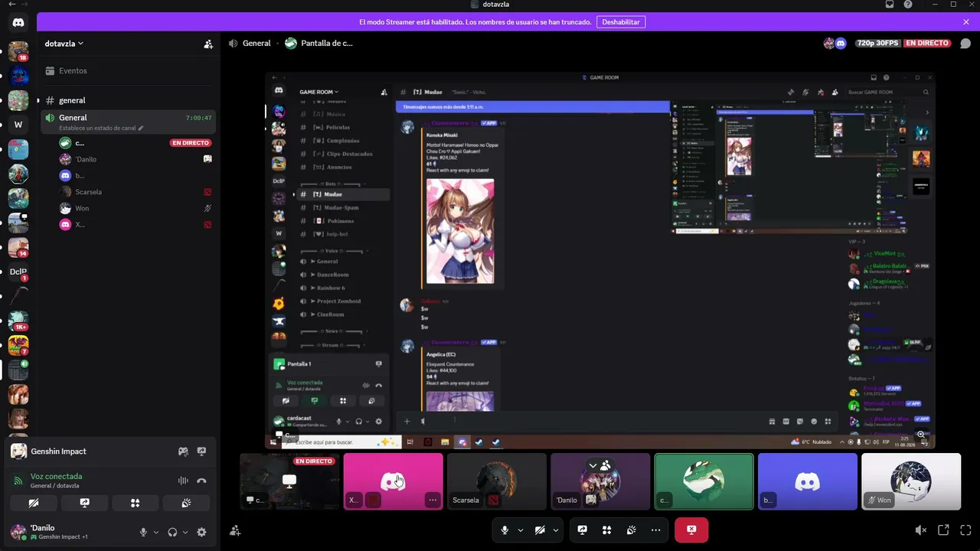Click the EN DIRECTO badge in the header
Image resolution: width=980 pixels, height=551 pixels.
pyautogui.click(x=927, y=44)
